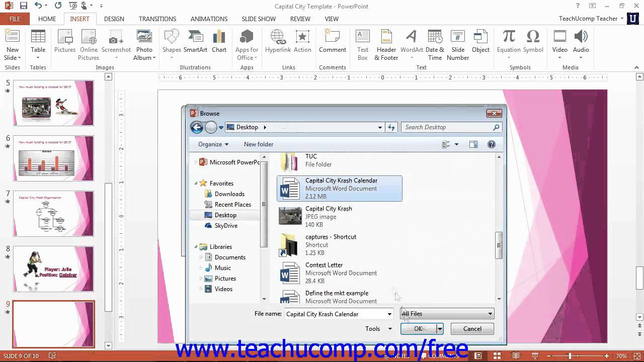
Task: Save the presentation from quick access toolbar
Action: tap(23, 6)
